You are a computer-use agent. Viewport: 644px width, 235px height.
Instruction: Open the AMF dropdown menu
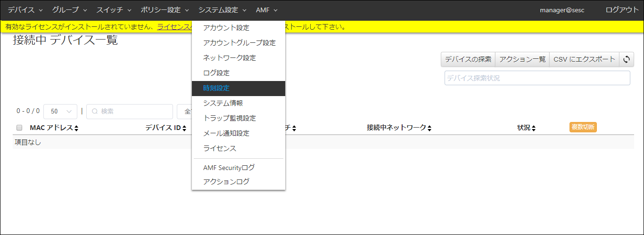[x=266, y=10]
